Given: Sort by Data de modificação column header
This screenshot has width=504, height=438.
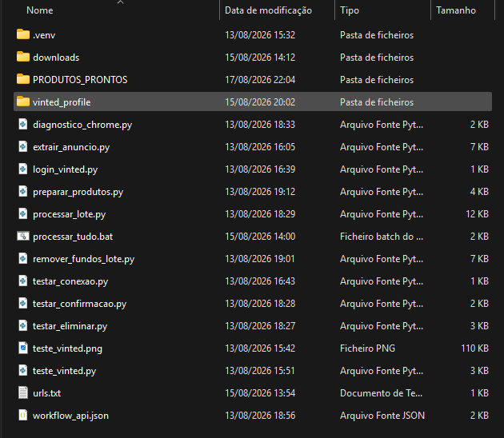Looking at the screenshot, I should point(268,10).
